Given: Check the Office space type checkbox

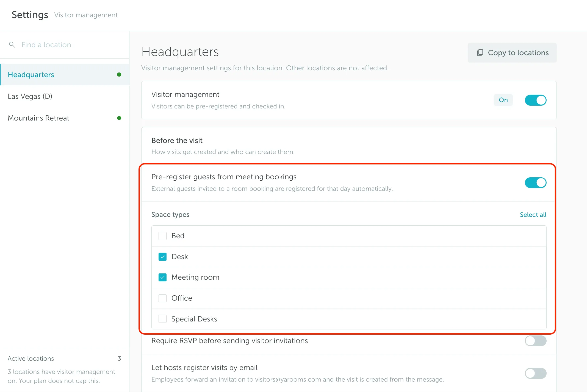Looking at the screenshot, I should coord(162,298).
